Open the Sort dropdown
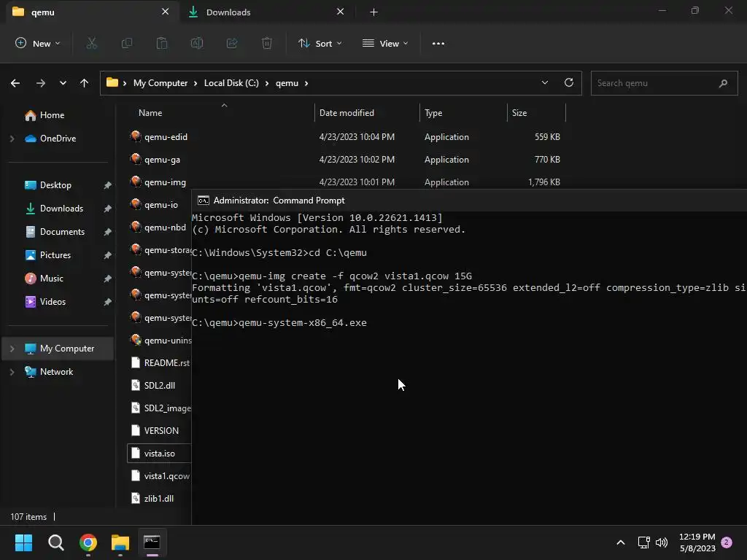Viewport: 747px width, 560px height. click(320, 43)
